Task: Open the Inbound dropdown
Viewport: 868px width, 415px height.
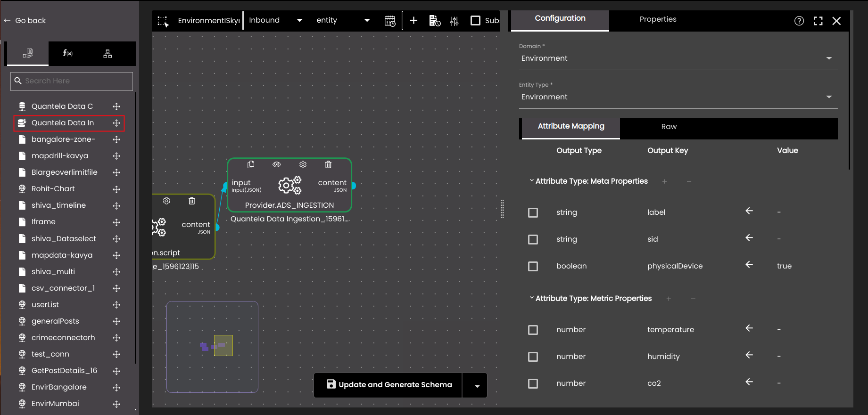Action: pos(276,20)
